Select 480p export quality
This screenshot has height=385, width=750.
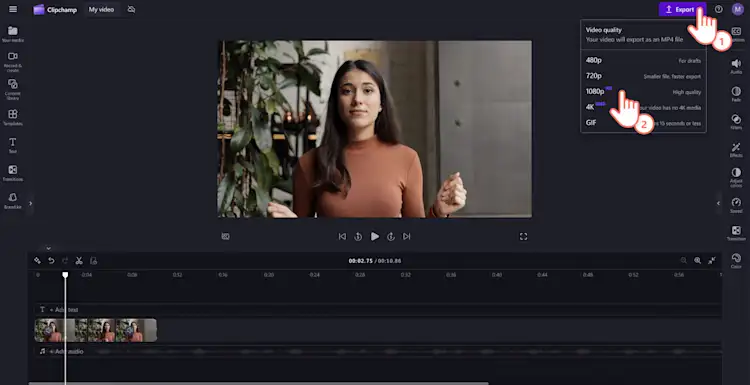click(x=643, y=60)
